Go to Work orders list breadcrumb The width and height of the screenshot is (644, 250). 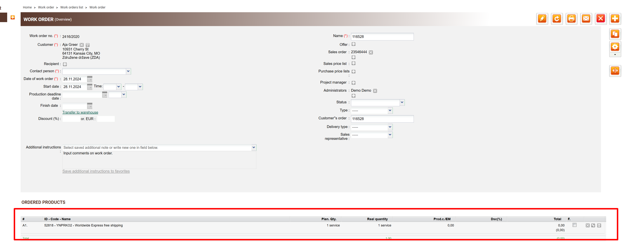(x=72, y=7)
